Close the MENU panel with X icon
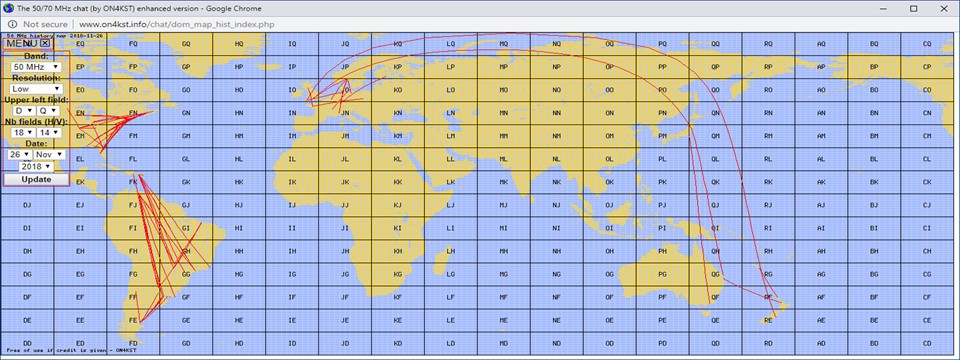 coord(45,43)
